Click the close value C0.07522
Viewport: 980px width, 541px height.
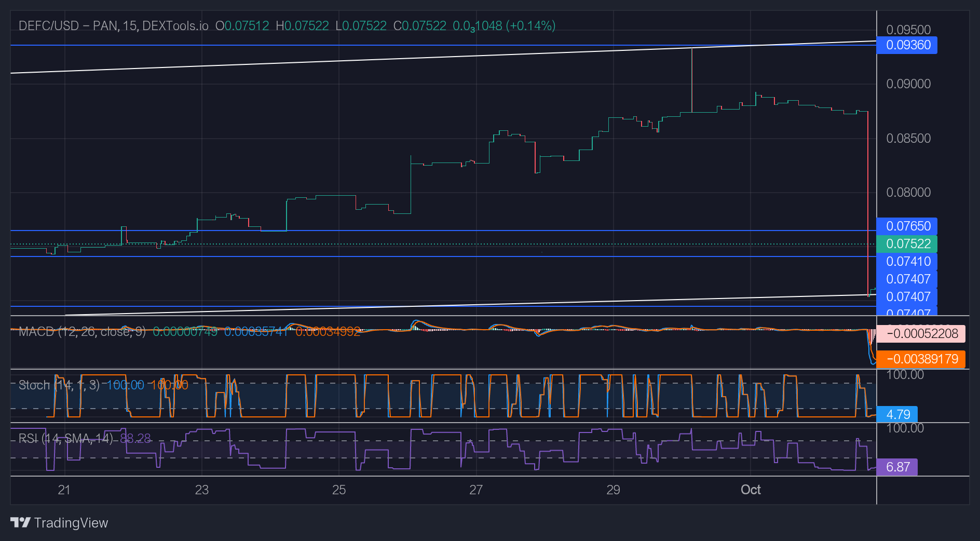419,26
